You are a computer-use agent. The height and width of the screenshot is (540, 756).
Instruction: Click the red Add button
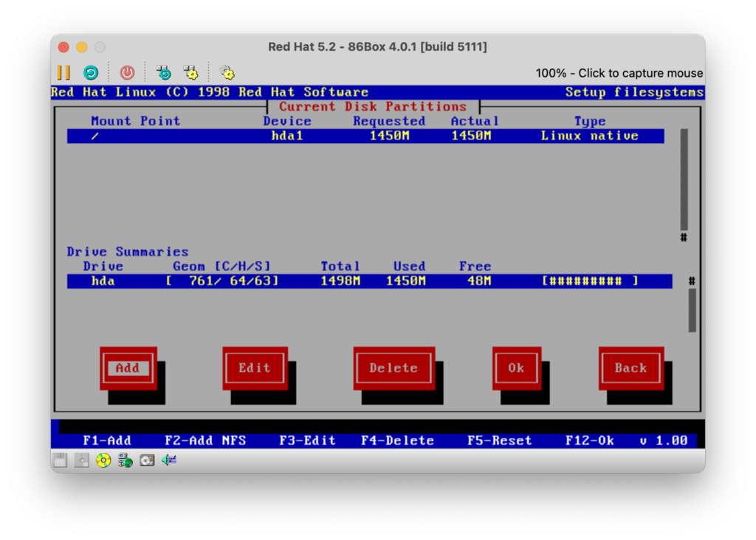pyautogui.click(x=128, y=368)
